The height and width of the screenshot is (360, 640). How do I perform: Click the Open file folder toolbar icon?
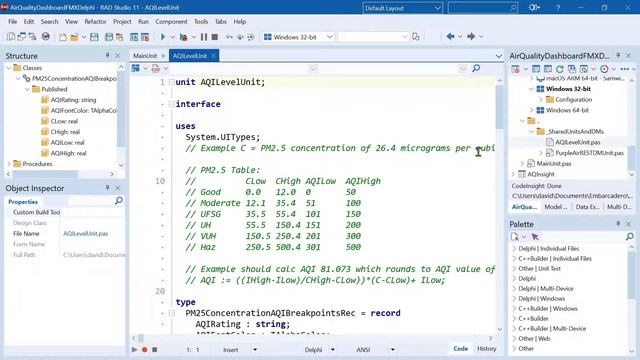(74, 37)
